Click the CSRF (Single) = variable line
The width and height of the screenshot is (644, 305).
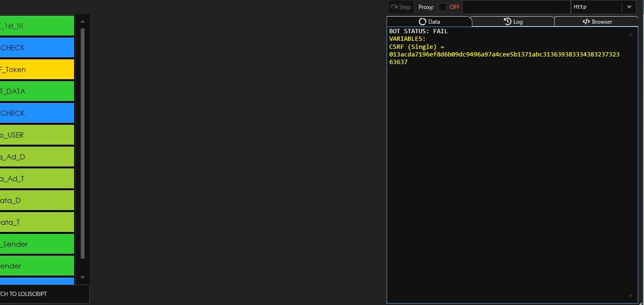point(417,46)
